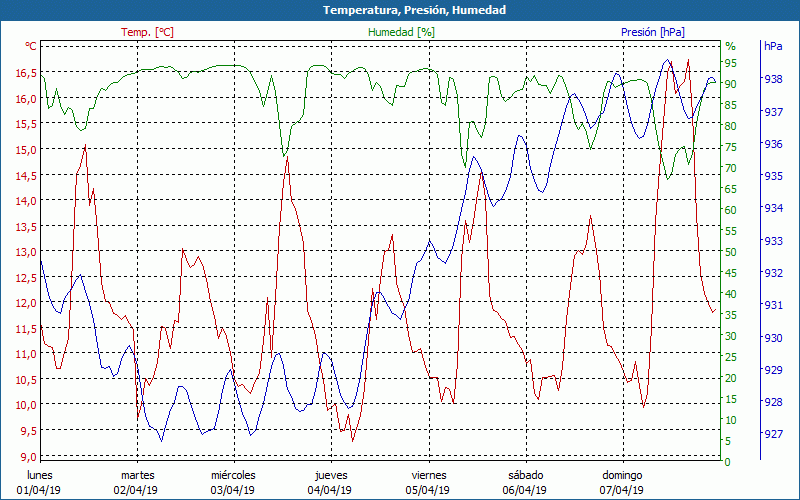Click the '07/04/19' date label
Screen dimensions: 800x500
point(621,491)
